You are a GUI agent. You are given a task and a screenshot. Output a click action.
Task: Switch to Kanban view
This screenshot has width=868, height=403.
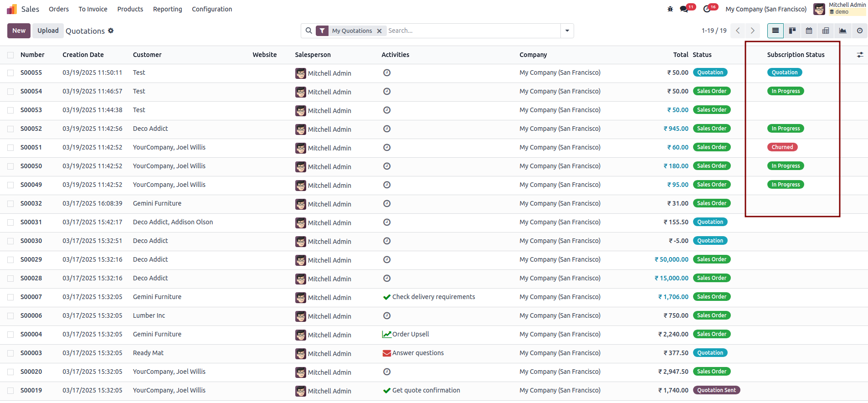792,31
